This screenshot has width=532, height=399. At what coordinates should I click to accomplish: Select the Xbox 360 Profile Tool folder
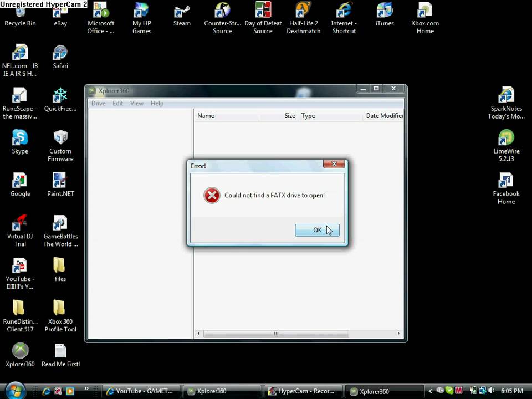[x=60, y=316]
